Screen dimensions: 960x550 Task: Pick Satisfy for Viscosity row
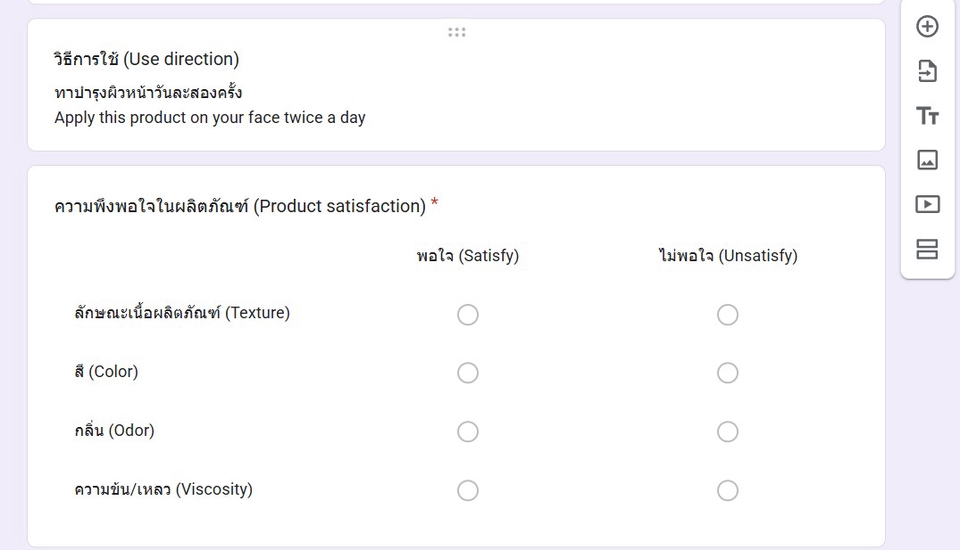(468, 490)
